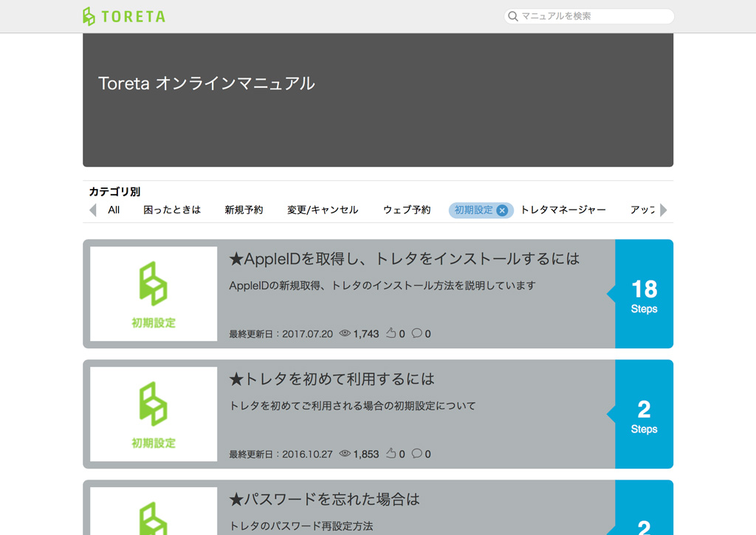Select the search magnifier icon

[513, 16]
